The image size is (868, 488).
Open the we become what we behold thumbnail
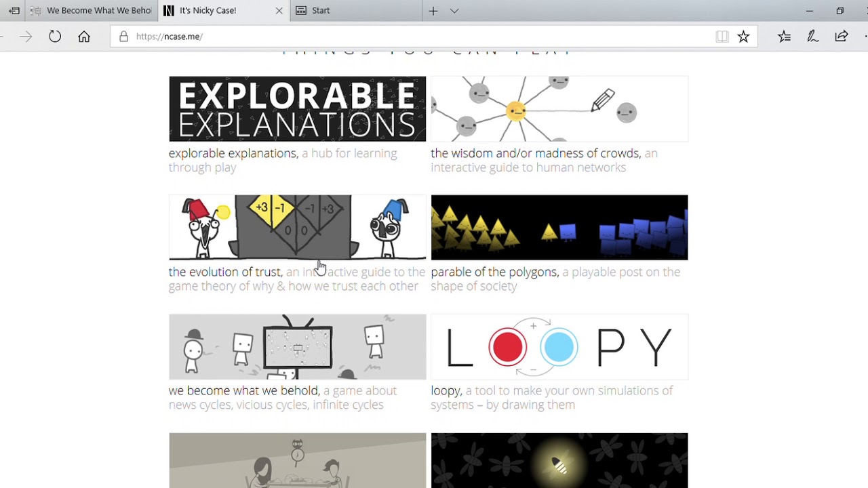coord(298,346)
